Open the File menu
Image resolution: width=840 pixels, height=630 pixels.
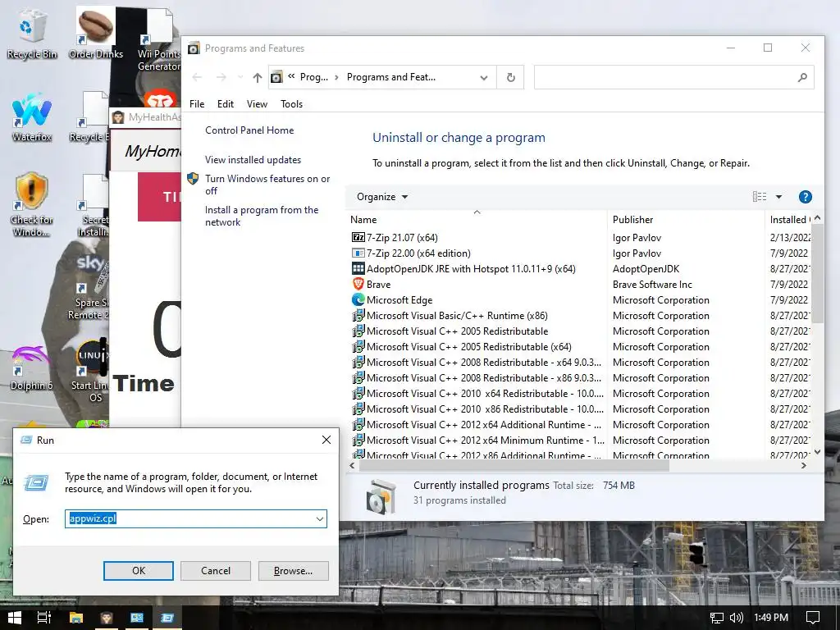coord(197,104)
